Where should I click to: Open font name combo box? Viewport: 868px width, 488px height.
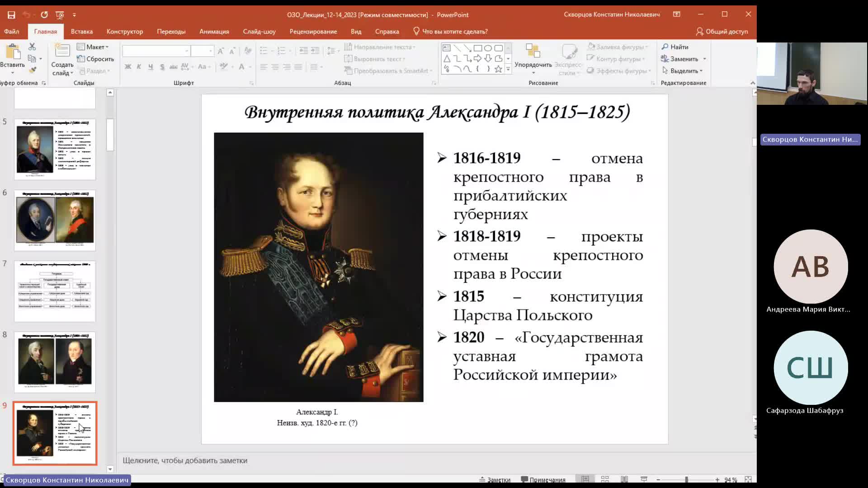[x=156, y=51]
